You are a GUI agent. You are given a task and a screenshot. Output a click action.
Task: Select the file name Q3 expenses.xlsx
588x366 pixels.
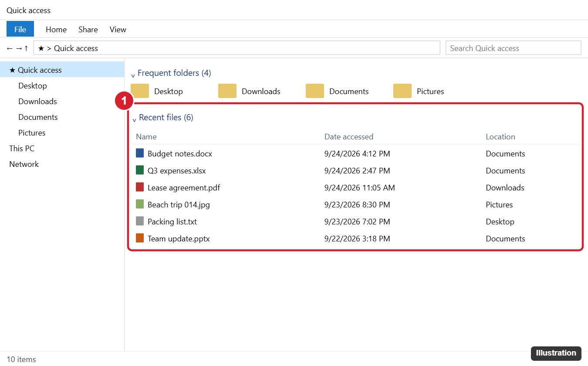[177, 170]
